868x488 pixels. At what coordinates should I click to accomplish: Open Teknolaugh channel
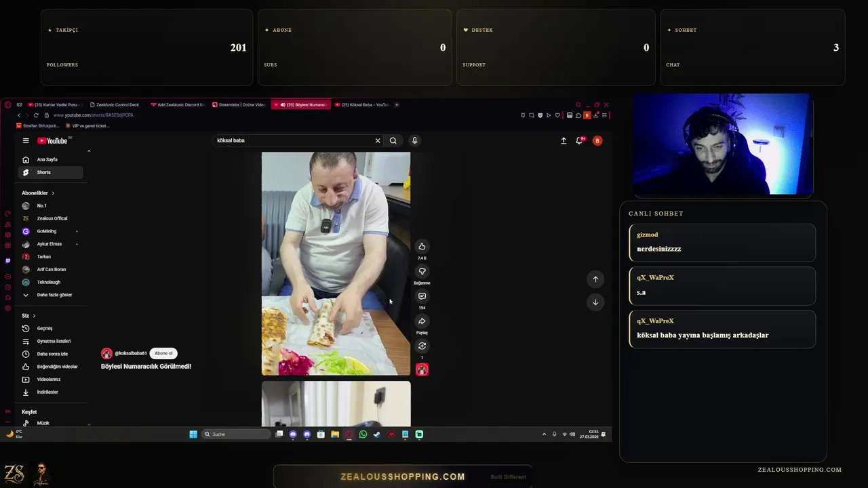(x=51, y=282)
